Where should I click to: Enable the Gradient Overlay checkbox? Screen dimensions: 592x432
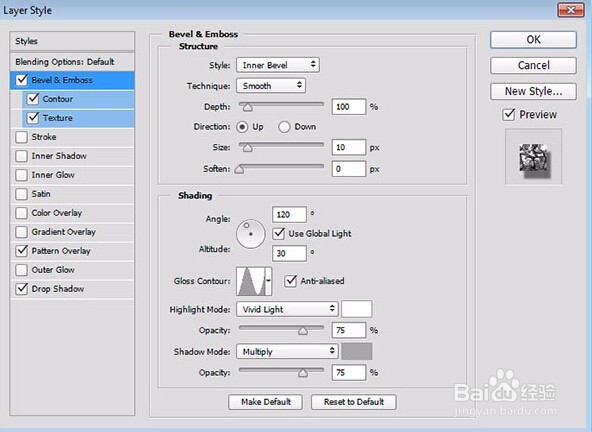22,232
